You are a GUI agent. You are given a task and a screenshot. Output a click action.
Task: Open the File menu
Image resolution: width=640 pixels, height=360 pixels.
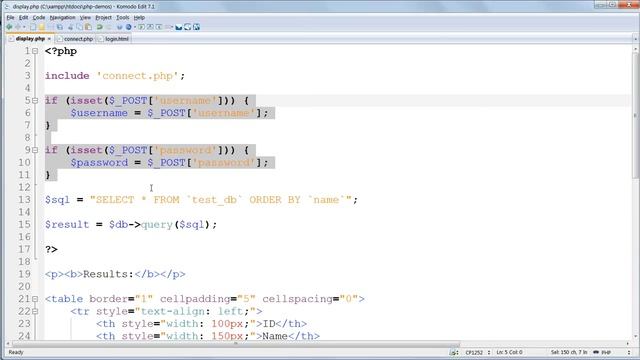pos(10,18)
